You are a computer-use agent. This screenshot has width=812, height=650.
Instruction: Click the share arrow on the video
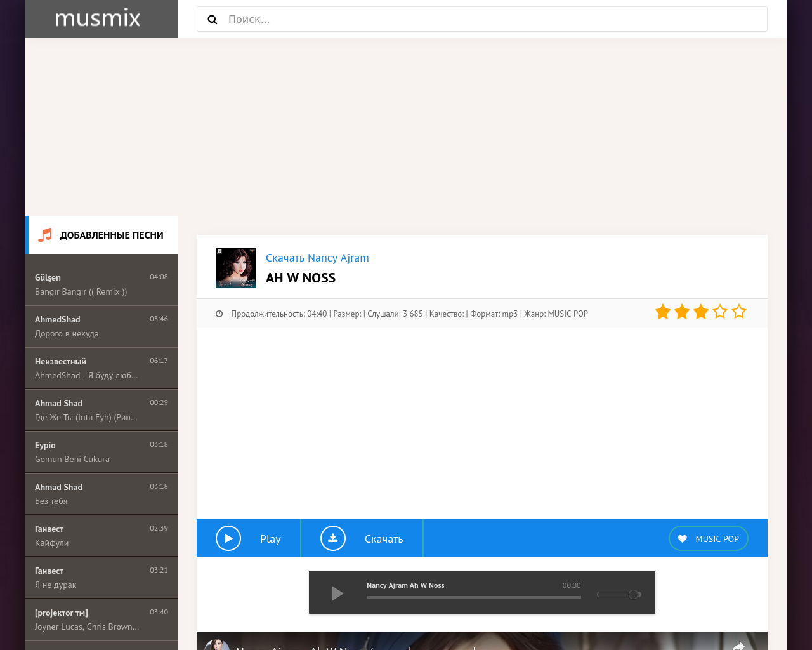click(738, 646)
